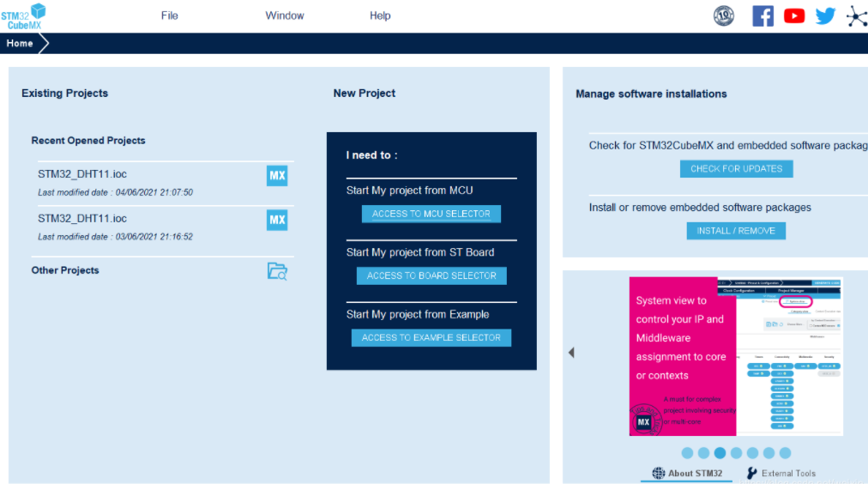868x484 pixels.
Task: Select fourth carousel dot
Action: click(736, 453)
